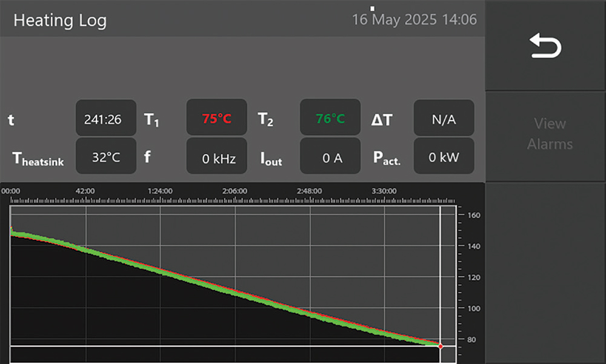The image size is (606, 364).
Task: Tap the date and time 16 May 2025 14:06
Action: (x=415, y=19)
